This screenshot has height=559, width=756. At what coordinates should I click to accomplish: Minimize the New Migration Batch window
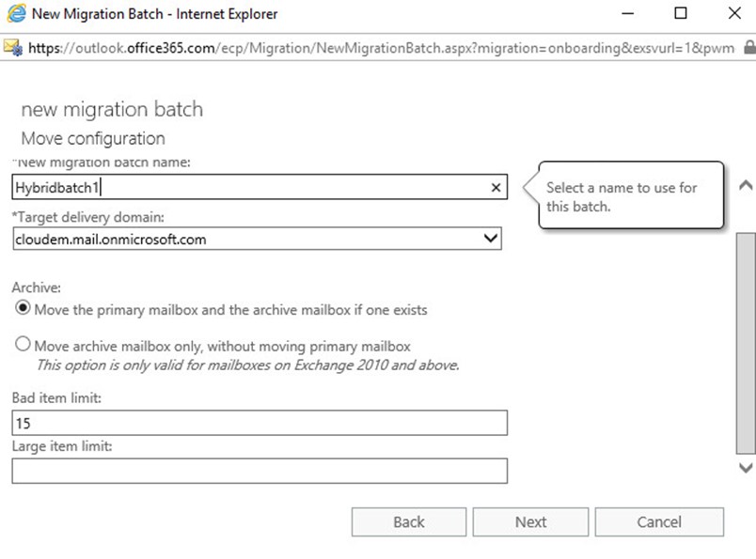click(627, 13)
